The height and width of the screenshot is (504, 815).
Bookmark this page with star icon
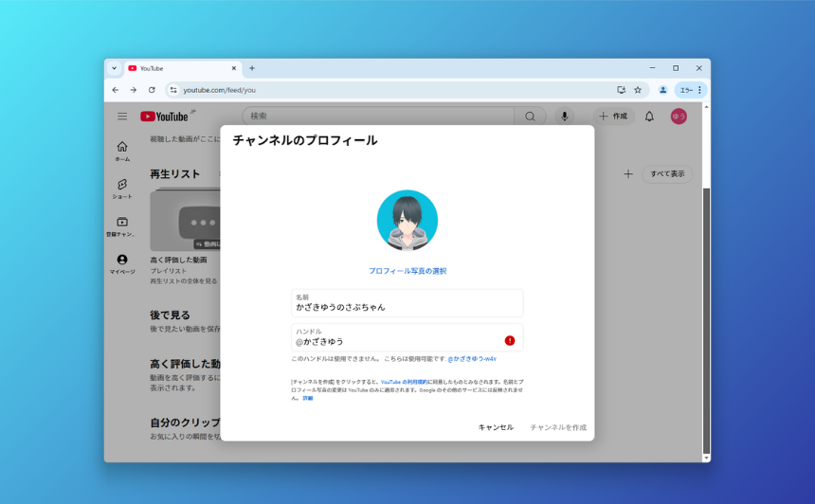638,90
